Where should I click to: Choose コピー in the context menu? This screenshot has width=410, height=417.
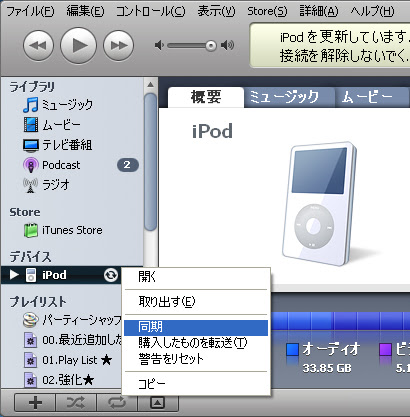tap(196, 384)
